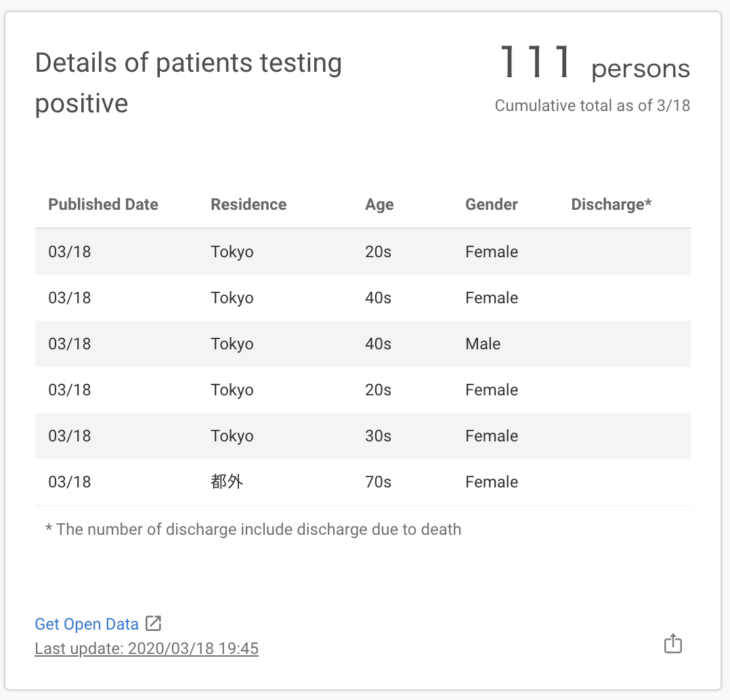Screen dimensions: 730x700
Task: Click the discharge footnote about death
Action: [253, 529]
